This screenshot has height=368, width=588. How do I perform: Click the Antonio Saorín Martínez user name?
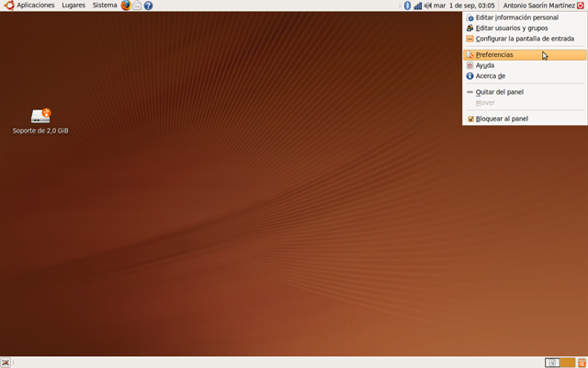click(x=538, y=6)
